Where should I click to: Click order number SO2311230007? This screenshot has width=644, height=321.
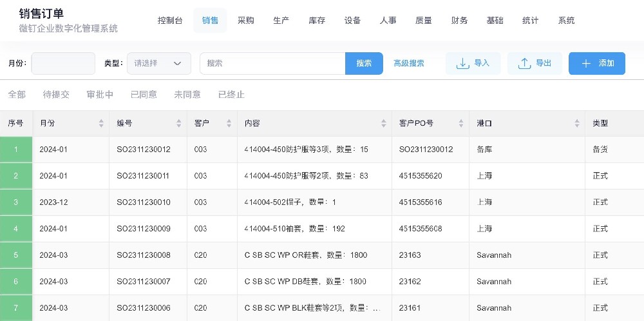144,282
